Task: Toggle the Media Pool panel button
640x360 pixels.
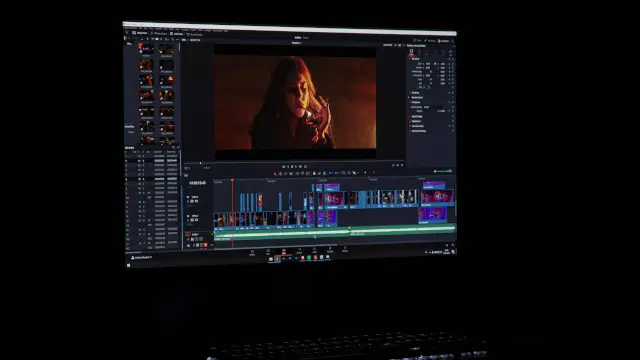Action: point(140,33)
